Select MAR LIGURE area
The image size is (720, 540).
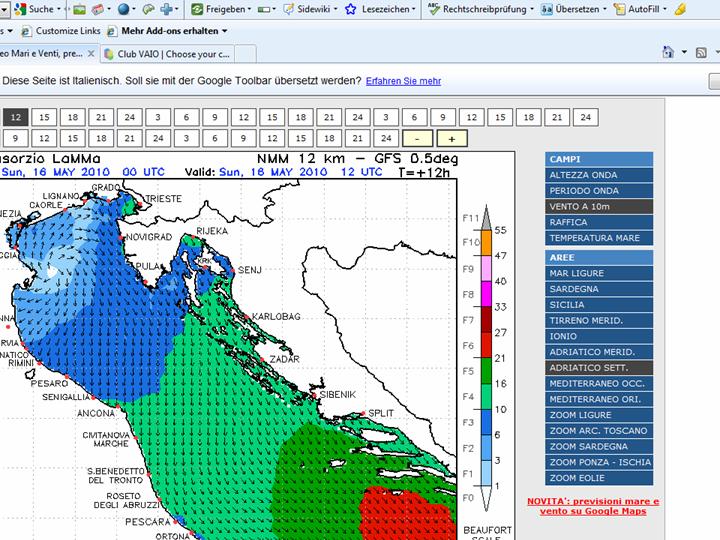[599, 273]
